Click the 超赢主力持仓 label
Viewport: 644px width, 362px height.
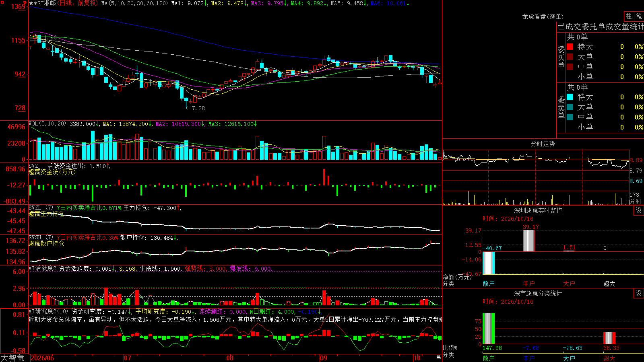click(x=46, y=214)
